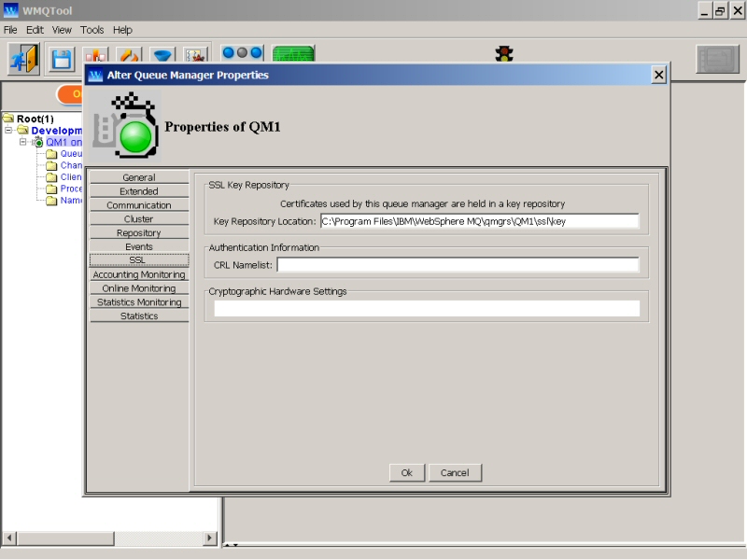Confirm changes with the Ok button
747x560 pixels.
[407, 473]
